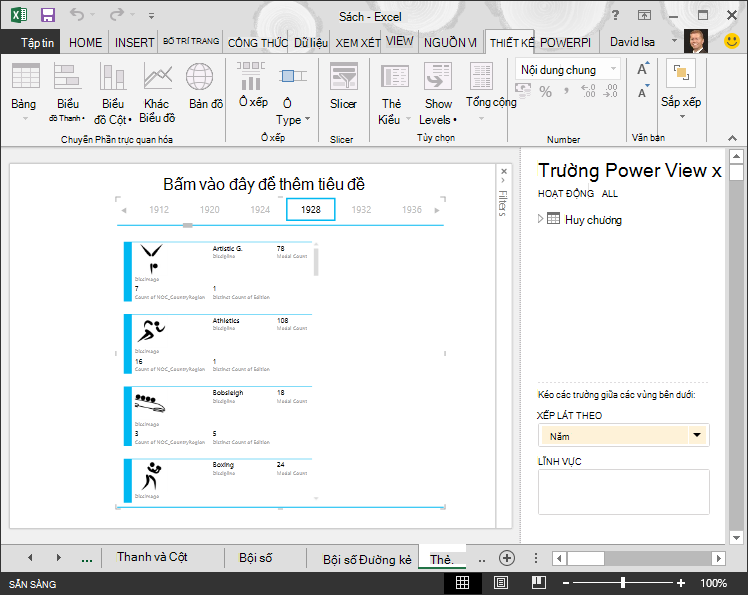748x595 pixels.
Task: Toggle ALL fields view
Action: coord(610,194)
